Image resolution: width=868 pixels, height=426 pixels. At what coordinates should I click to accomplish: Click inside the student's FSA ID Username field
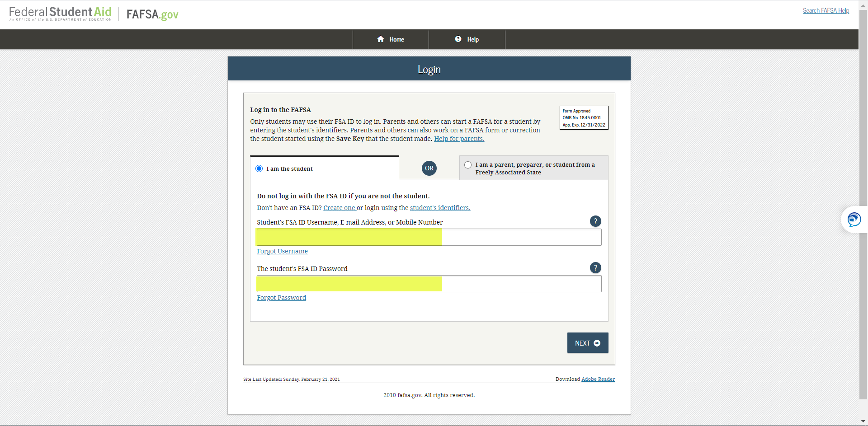coord(429,237)
